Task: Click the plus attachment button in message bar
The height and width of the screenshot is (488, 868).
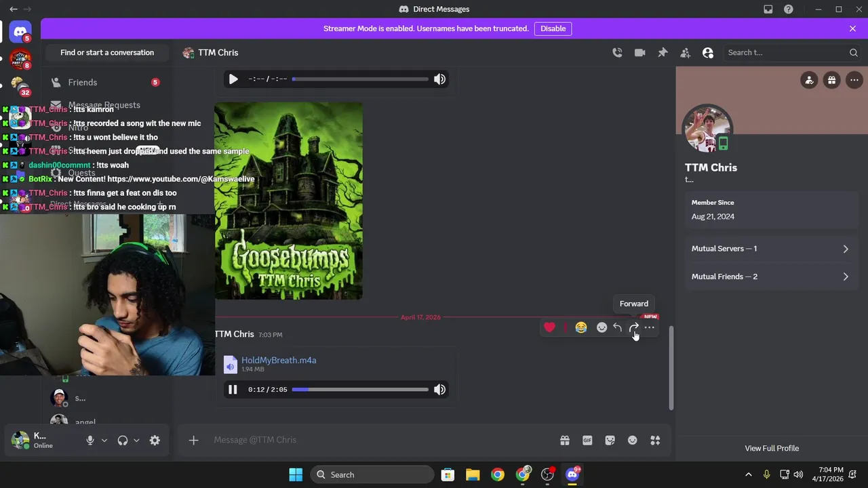Action: click(194, 441)
